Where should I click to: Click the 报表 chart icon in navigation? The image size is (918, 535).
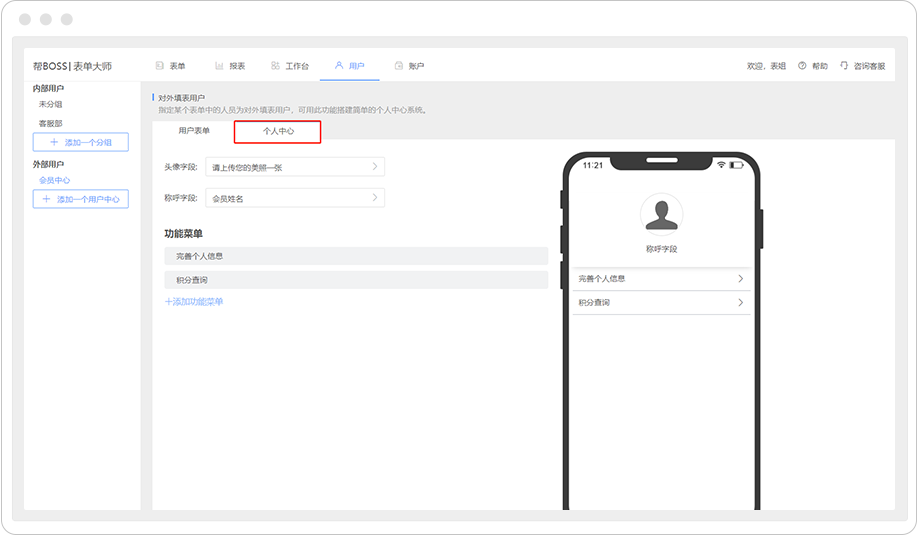coord(219,66)
